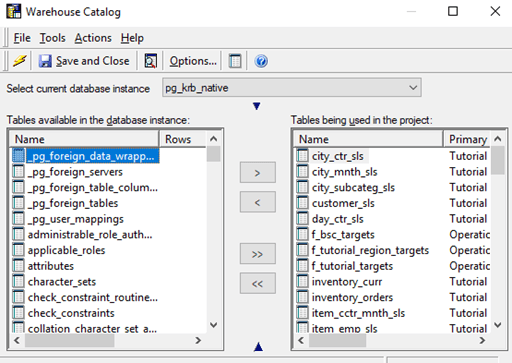Sort available tables by Name header
Viewport: 512px width, 363px height.
click(x=84, y=139)
